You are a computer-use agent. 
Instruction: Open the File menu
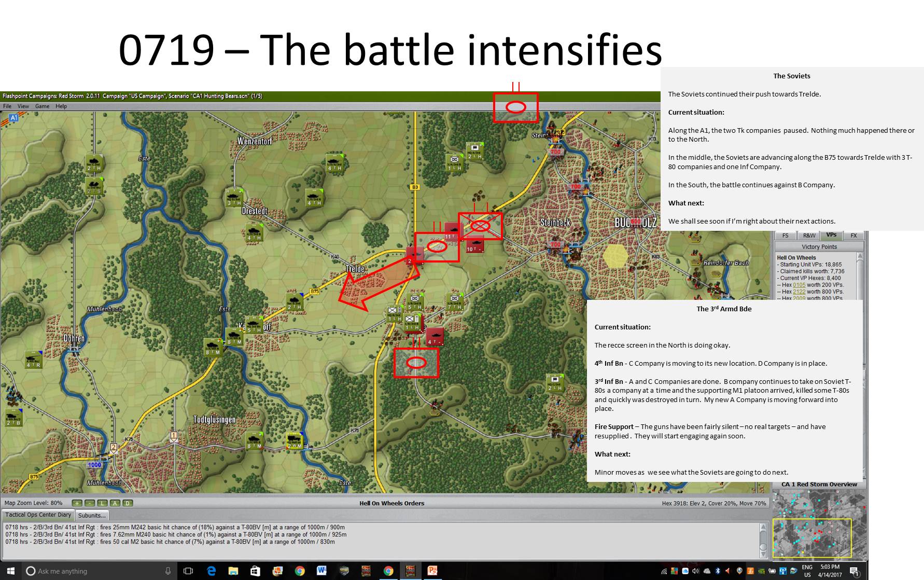pyautogui.click(x=7, y=106)
